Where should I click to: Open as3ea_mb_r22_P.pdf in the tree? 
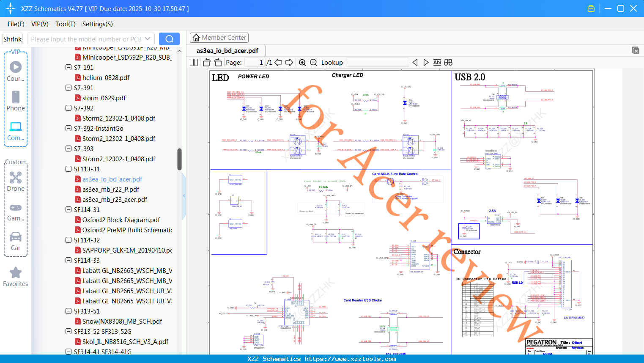pos(111,189)
